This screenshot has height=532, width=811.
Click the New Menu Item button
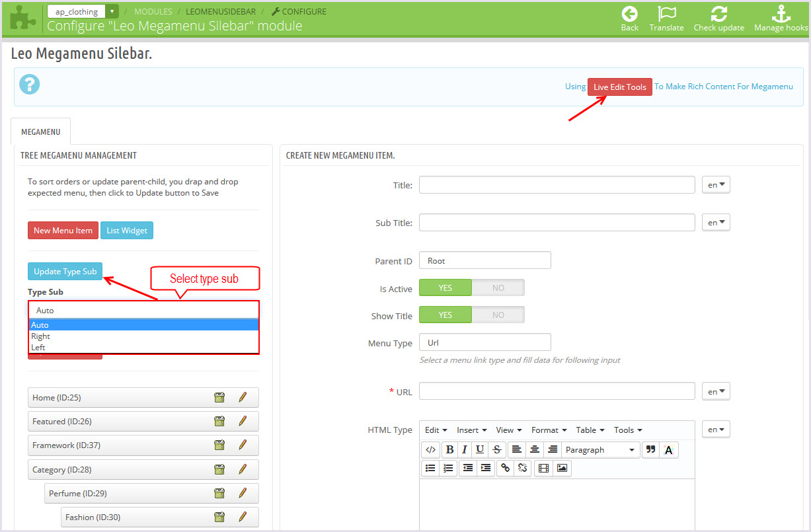point(63,230)
